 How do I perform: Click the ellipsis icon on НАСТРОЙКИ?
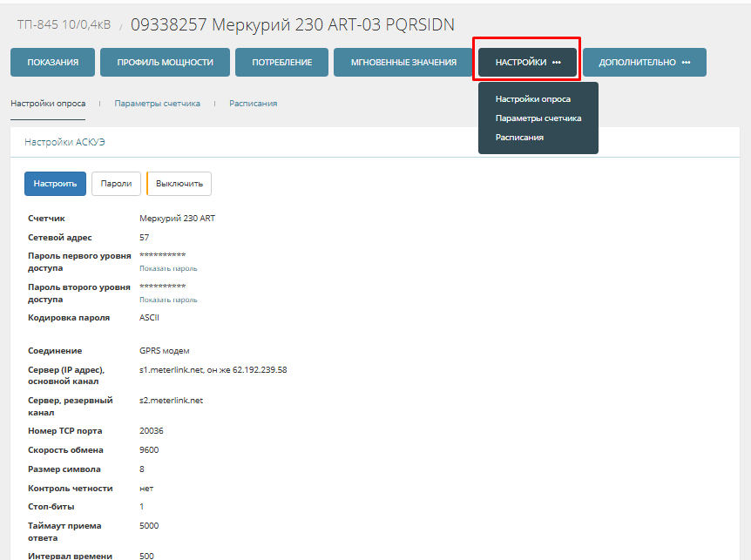click(x=557, y=63)
